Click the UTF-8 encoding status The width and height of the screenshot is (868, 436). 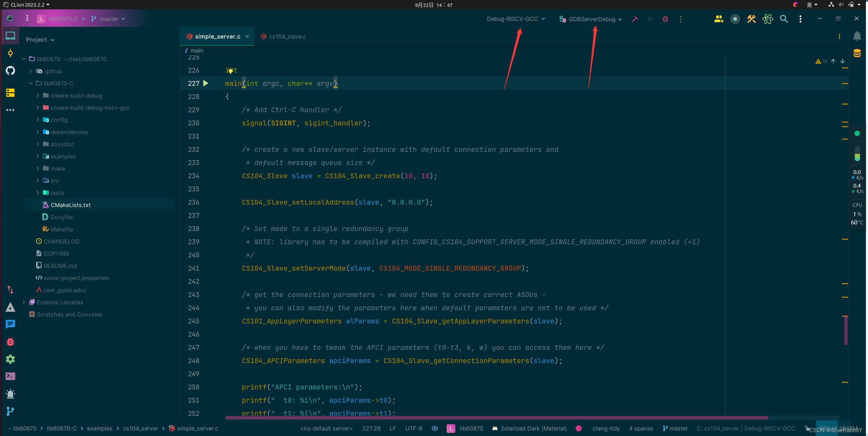(413, 428)
